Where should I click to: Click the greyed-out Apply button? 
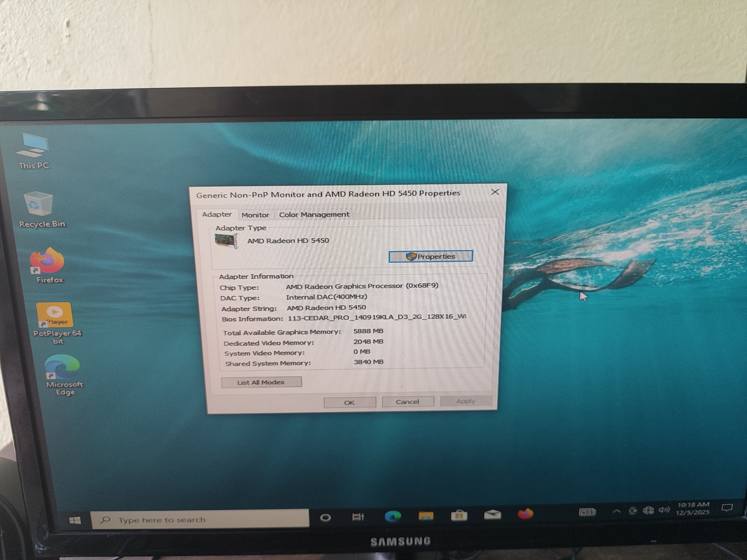coord(466,401)
